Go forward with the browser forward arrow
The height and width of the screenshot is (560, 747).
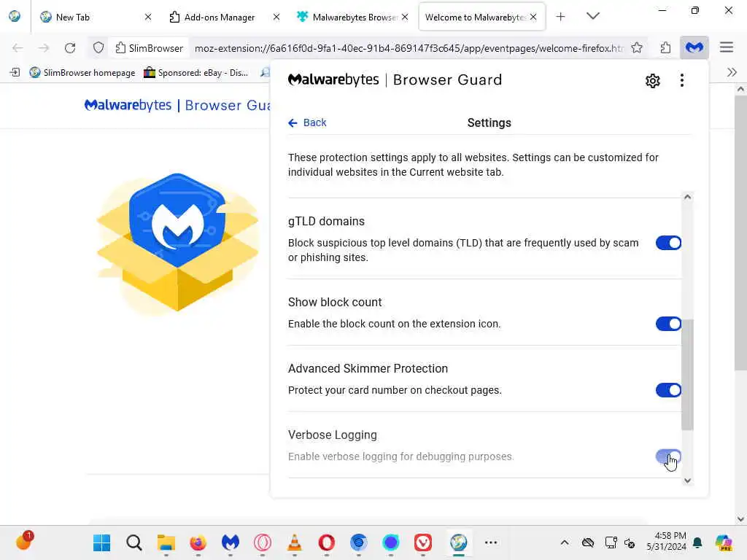(44, 48)
